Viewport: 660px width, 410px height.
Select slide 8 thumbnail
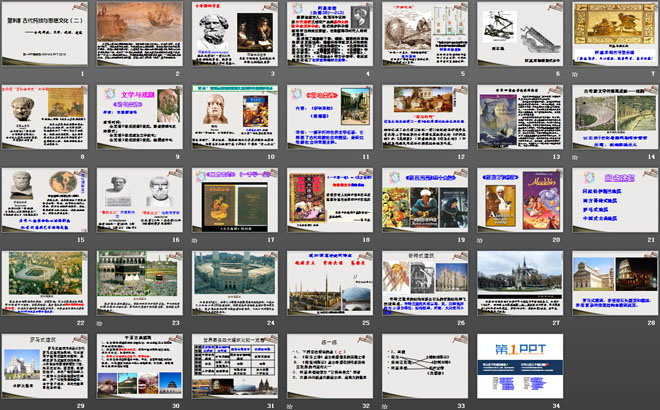point(45,117)
